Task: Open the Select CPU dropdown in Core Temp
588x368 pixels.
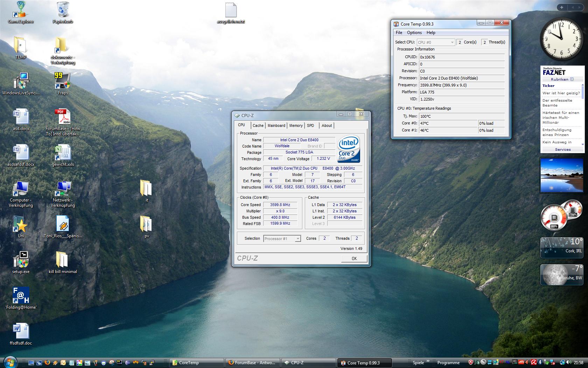Action: pos(435,42)
